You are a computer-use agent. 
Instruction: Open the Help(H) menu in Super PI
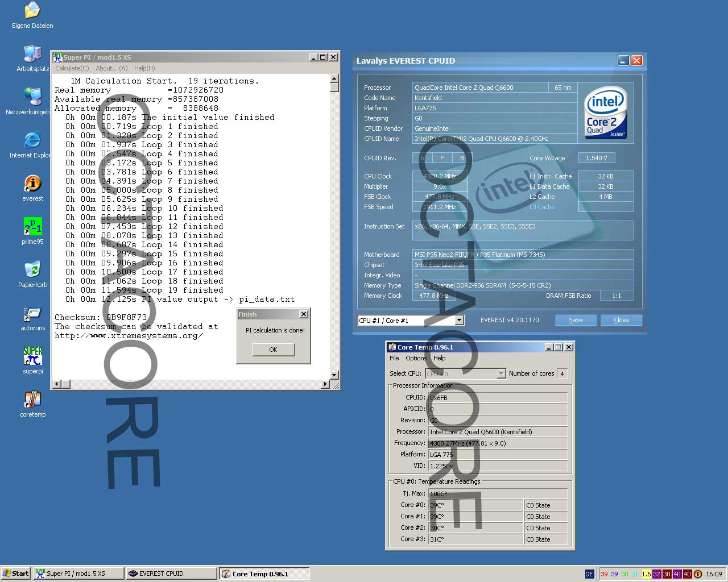pos(144,68)
